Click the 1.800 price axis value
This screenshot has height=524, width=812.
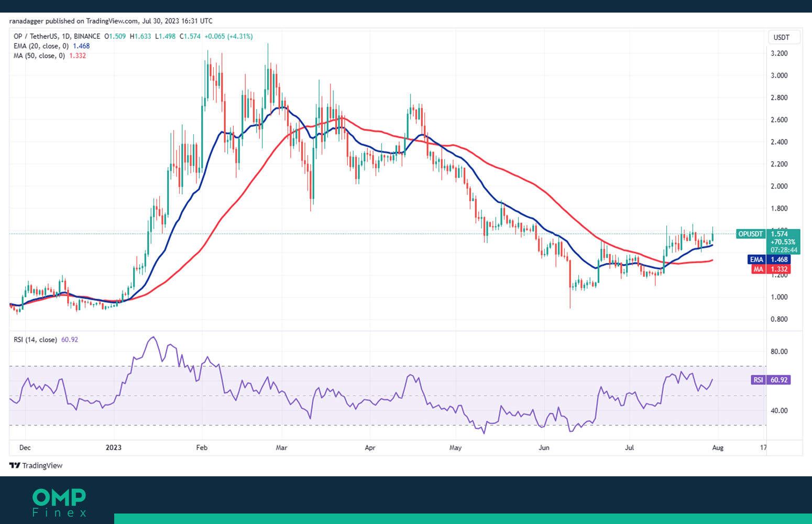(x=779, y=209)
